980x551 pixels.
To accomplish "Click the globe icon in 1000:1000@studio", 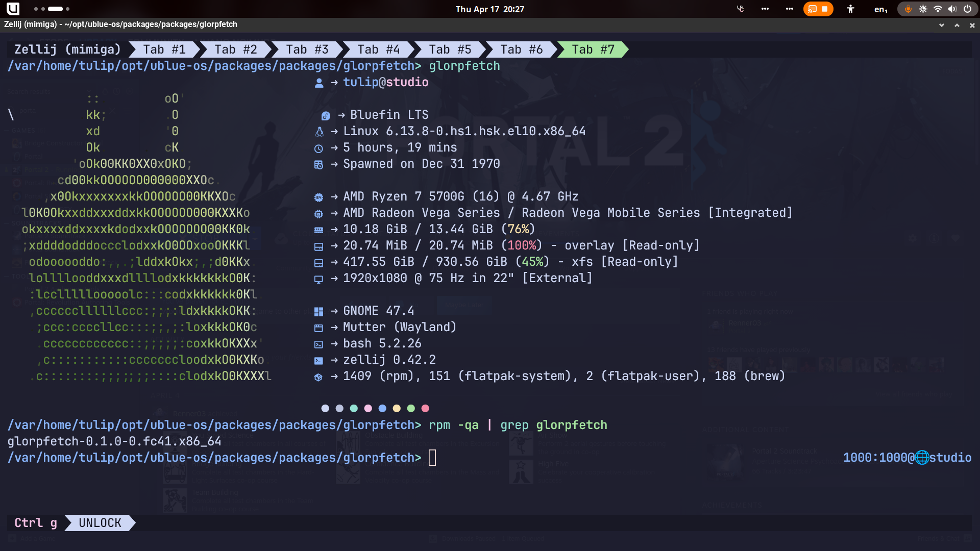I will pos(922,458).
